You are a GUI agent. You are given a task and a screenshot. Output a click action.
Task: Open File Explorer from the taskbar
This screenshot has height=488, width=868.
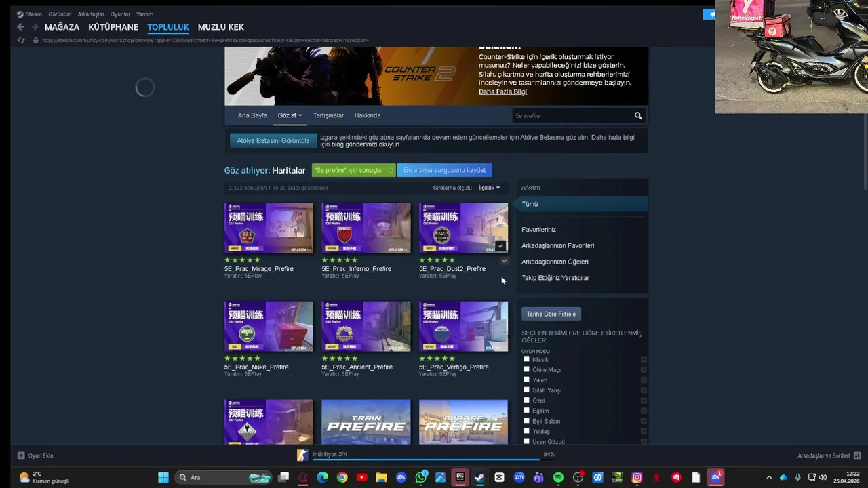(381, 477)
